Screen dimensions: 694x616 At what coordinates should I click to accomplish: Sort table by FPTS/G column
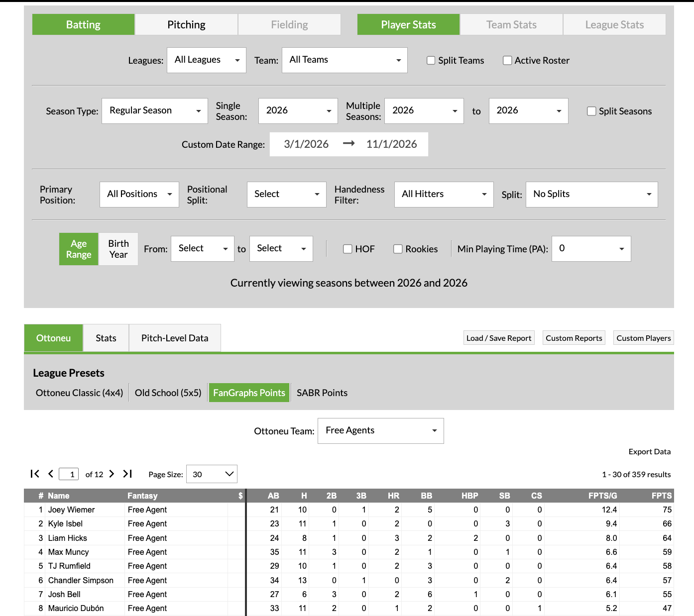(x=602, y=496)
